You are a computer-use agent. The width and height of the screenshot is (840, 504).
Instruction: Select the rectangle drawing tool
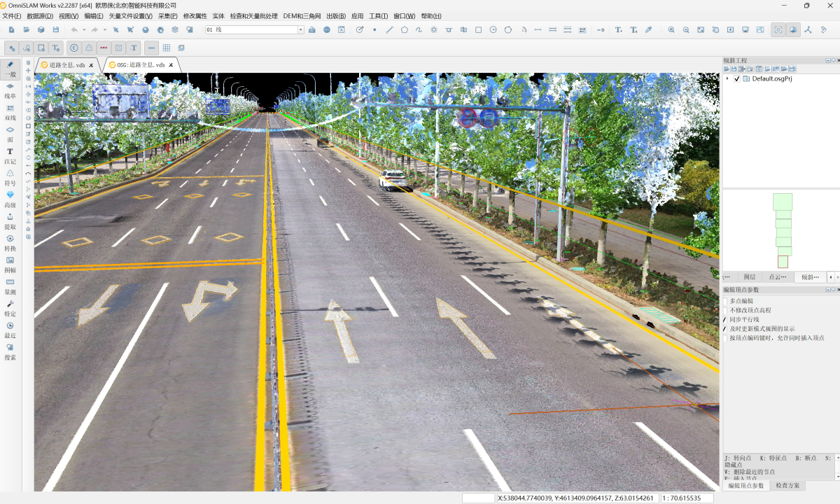479,30
